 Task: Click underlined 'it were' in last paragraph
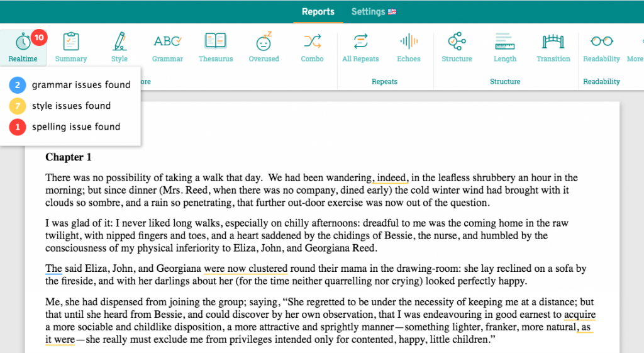point(60,339)
